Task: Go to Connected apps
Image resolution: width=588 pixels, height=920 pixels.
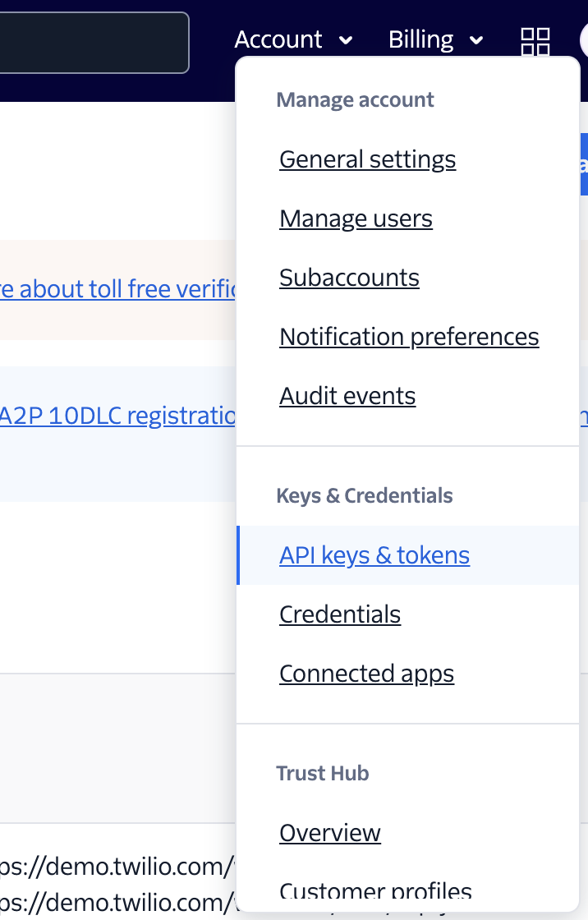Action: tap(366, 674)
